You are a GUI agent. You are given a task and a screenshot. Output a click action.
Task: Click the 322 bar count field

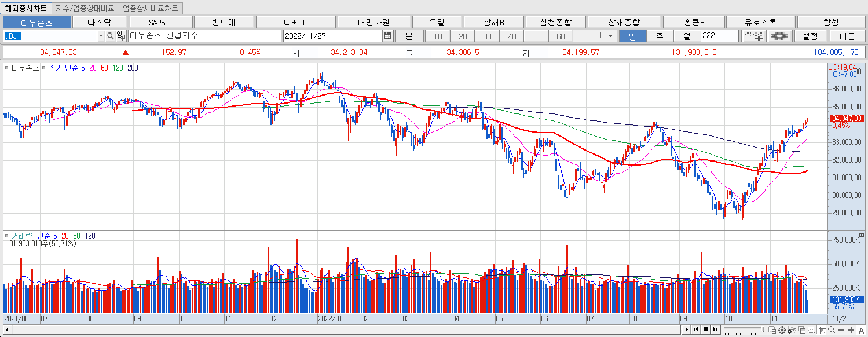(x=720, y=36)
